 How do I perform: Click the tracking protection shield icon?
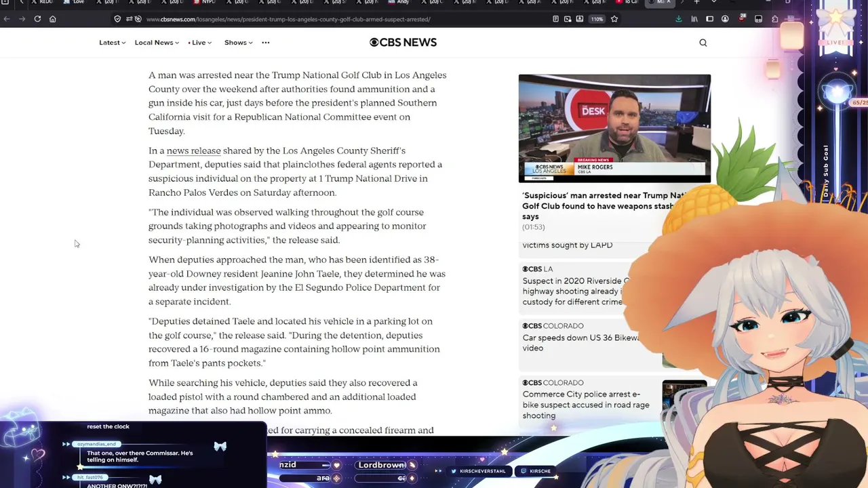[x=117, y=19]
